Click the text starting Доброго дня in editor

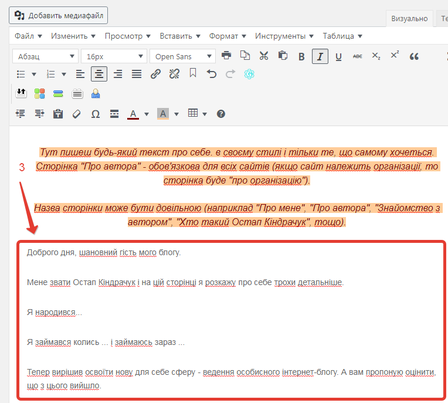pos(104,252)
